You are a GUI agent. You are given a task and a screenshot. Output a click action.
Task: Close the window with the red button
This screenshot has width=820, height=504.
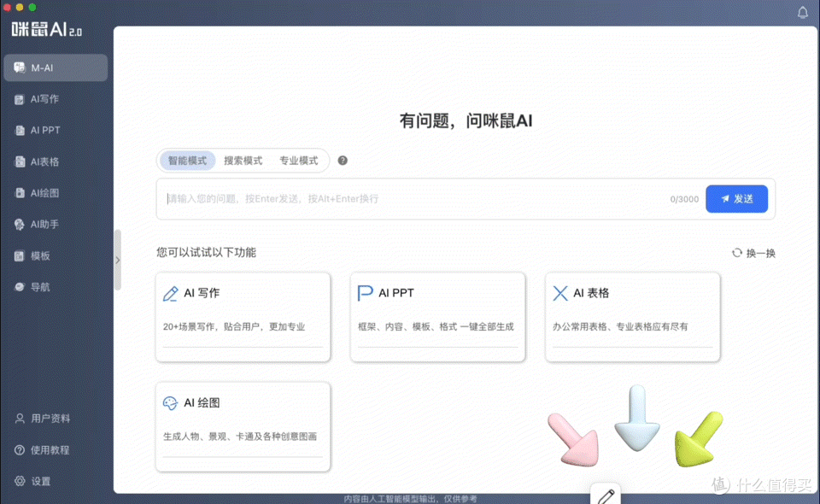click(x=7, y=7)
